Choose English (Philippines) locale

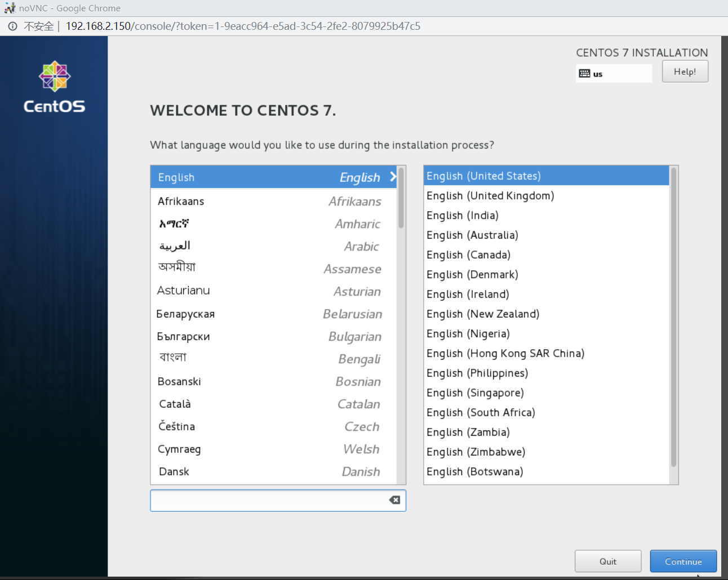tap(547, 373)
